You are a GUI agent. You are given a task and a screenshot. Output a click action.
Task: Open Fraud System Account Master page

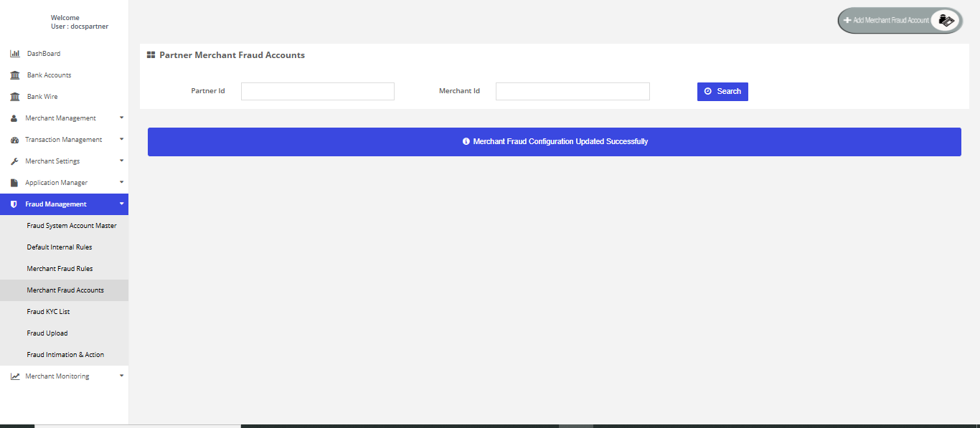pyautogui.click(x=72, y=226)
